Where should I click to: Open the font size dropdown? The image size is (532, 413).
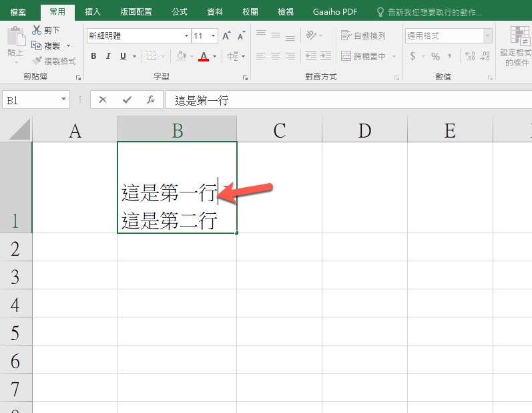213,35
